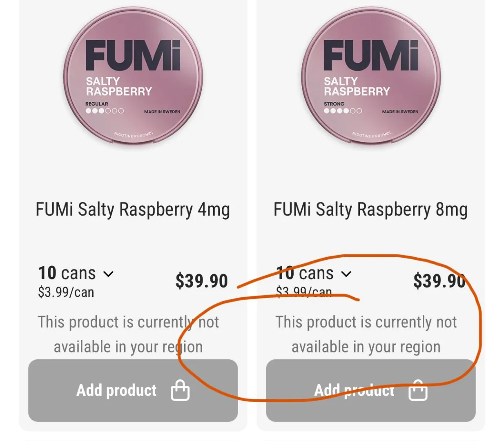This screenshot has width=504, height=441.
Task: Click the FUMi logo on the Strong can
Action: coord(371,56)
